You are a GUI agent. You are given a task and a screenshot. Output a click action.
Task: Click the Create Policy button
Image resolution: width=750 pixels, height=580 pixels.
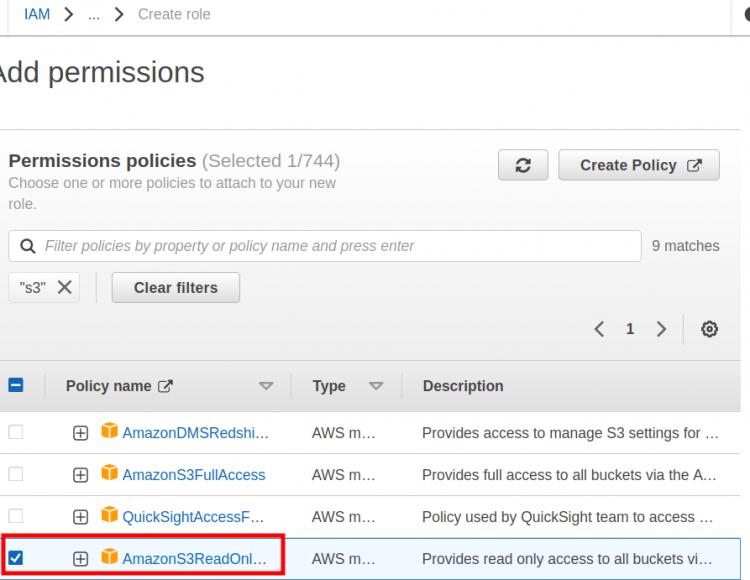[x=639, y=166]
